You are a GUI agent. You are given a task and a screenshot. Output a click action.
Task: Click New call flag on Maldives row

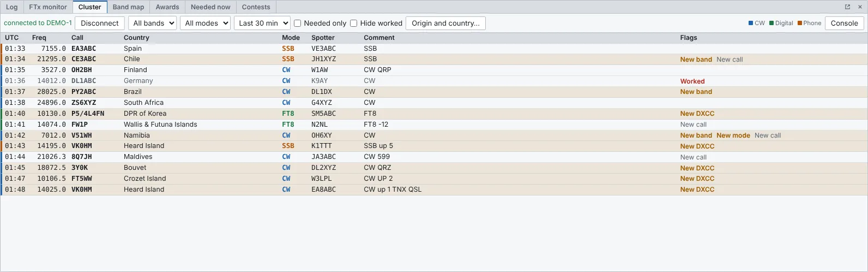tap(694, 157)
